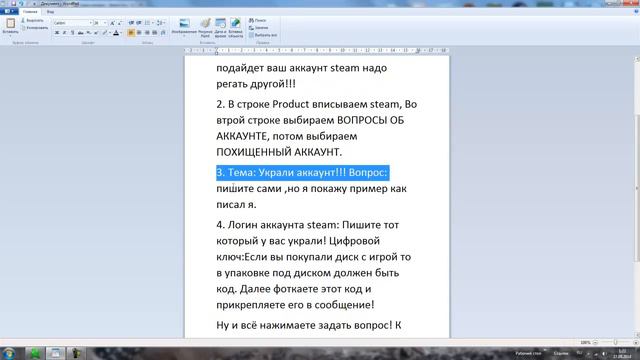640x360 pixels.
Task: Click the Вырезать cut button
Action: pos(32,20)
